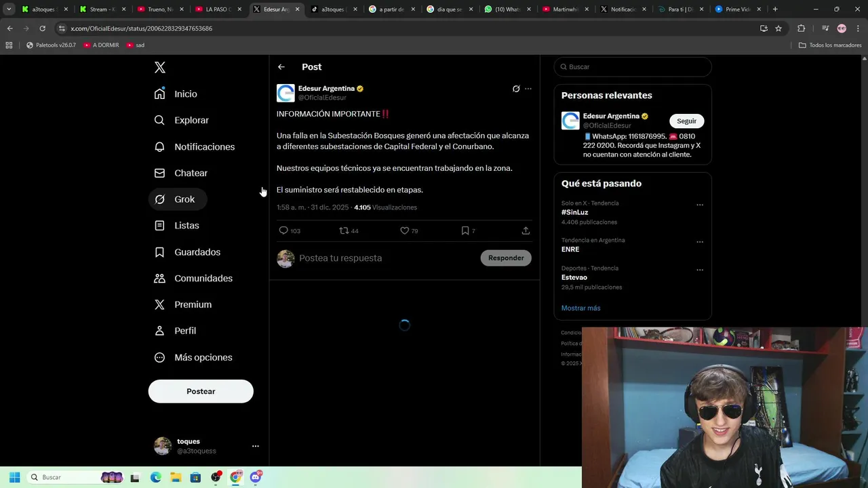The height and width of the screenshot is (488, 868).
Task: Click Seguir for Edesur Argentina
Action: pos(686,121)
